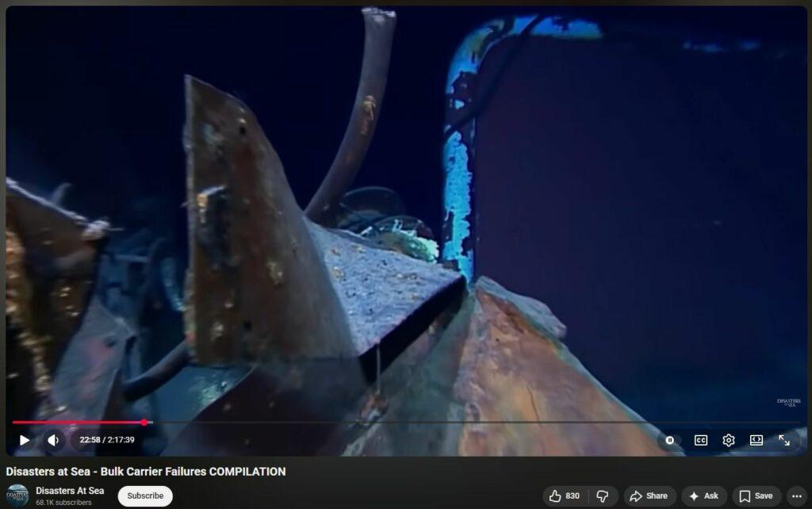Image resolution: width=812 pixels, height=509 pixels.
Task: Like the video with thumbs up
Action: pyautogui.click(x=564, y=496)
